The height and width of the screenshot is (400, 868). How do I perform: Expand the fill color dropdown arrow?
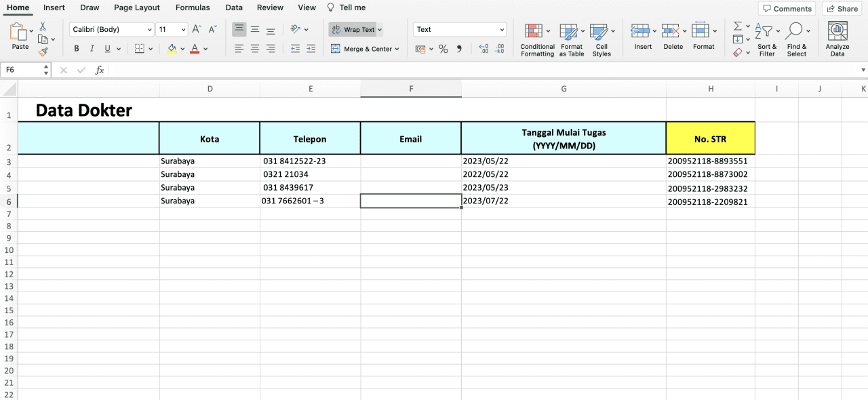[183, 49]
